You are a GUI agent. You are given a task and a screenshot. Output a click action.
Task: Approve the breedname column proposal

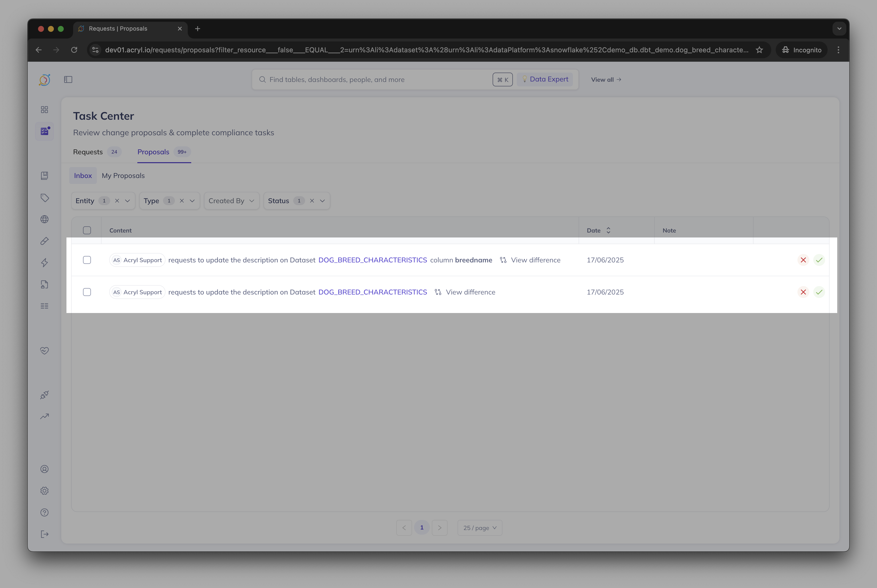pos(819,260)
